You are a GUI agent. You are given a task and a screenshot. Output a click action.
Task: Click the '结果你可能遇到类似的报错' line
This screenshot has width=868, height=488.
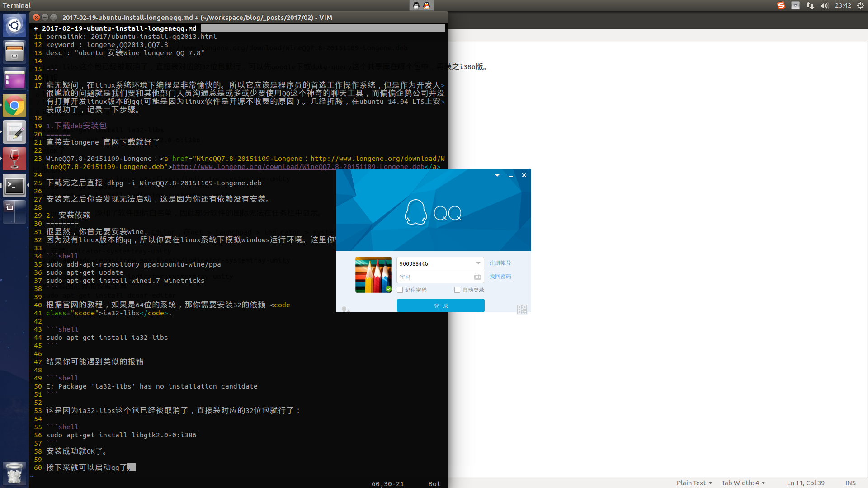95,362
